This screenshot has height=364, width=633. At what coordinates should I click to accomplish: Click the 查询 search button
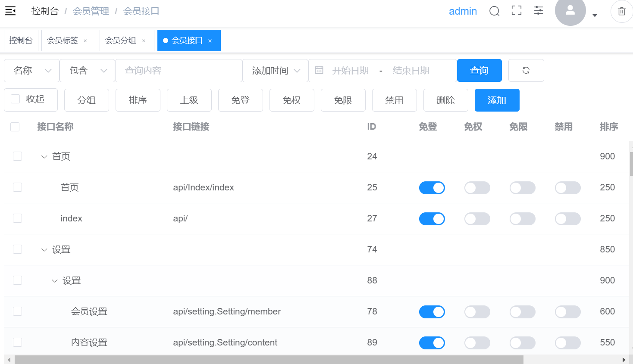(x=479, y=70)
